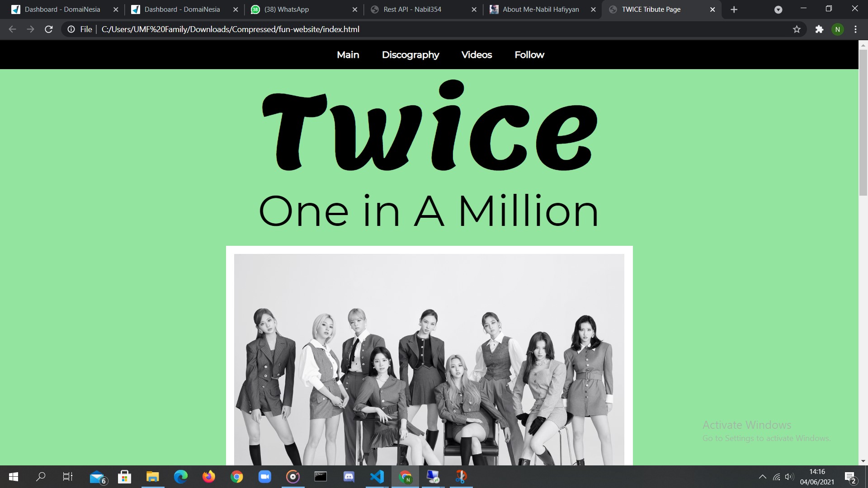Toggle the system volume speaker icon

coord(789,477)
